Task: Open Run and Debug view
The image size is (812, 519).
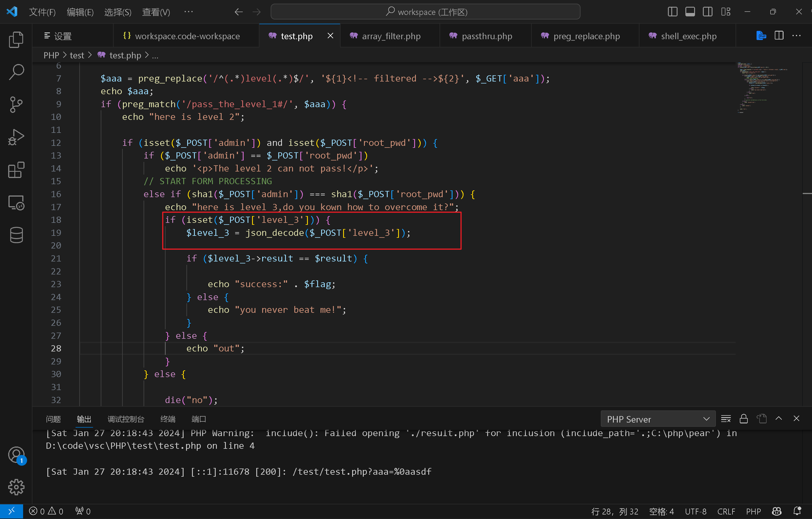Action: [x=16, y=137]
